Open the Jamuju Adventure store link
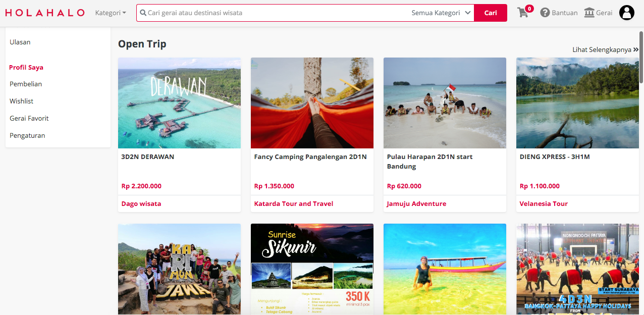644x315 pixels. click(416, 203)
